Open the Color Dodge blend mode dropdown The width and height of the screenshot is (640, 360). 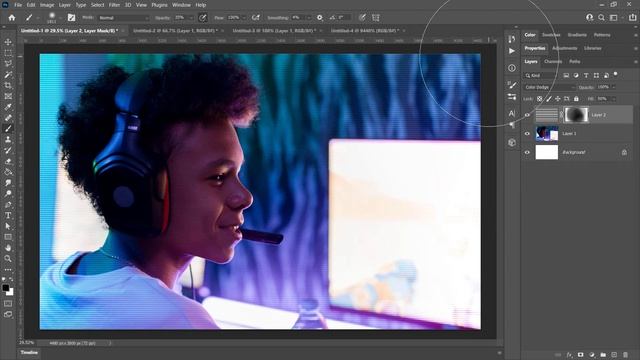[x=549, y=87]
